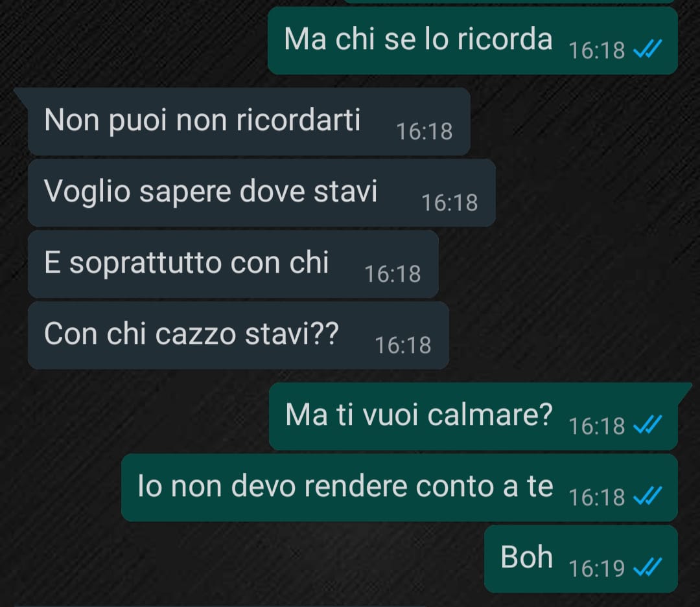This screenshot has height=607, width=700.
Task: Tap the 16:18 timestamp on 'Ma ti vuoi calmare?'
Action: pos(597,426)
